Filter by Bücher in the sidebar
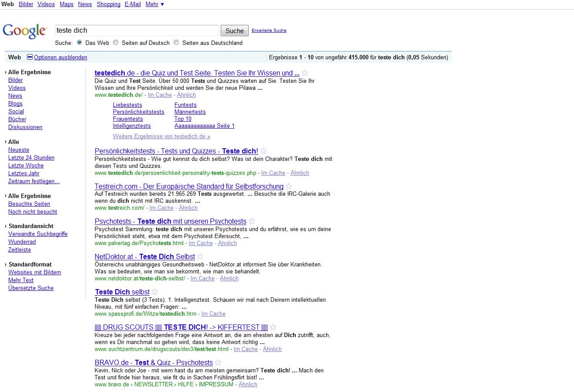This screenshot has height=392, width=574. [17, 119]
